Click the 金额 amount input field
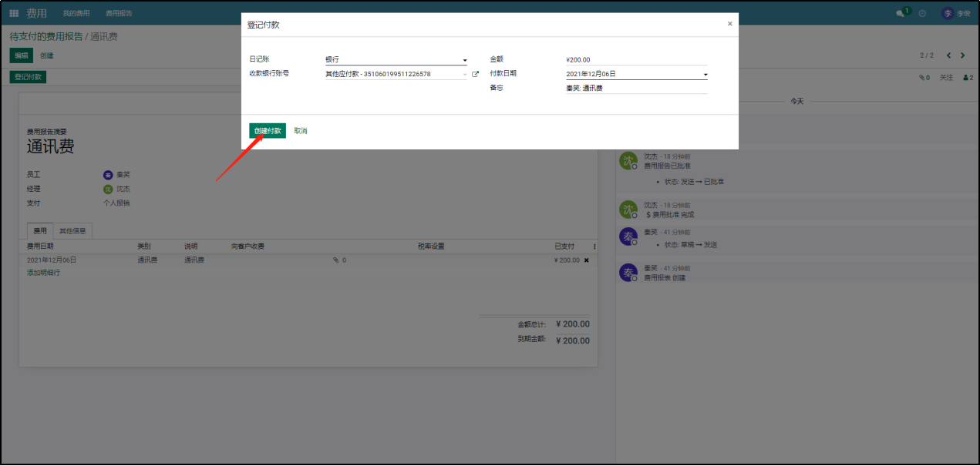980x466 pixels. click(x=635, y=59)
